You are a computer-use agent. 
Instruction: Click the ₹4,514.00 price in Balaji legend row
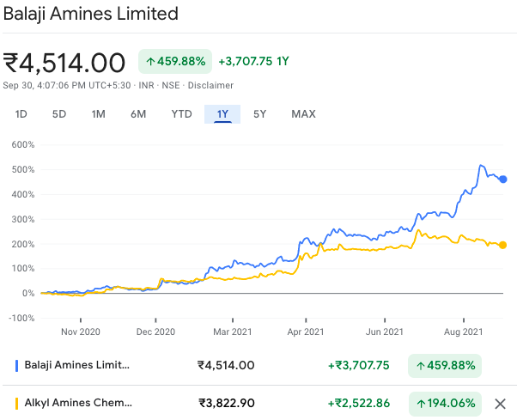point(226,365)
